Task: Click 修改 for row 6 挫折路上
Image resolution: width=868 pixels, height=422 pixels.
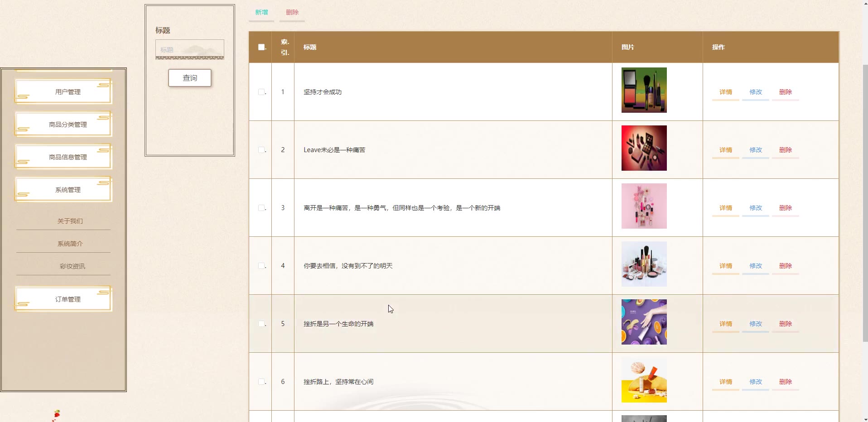Action: pyautogui.click(x=756, y=382)
